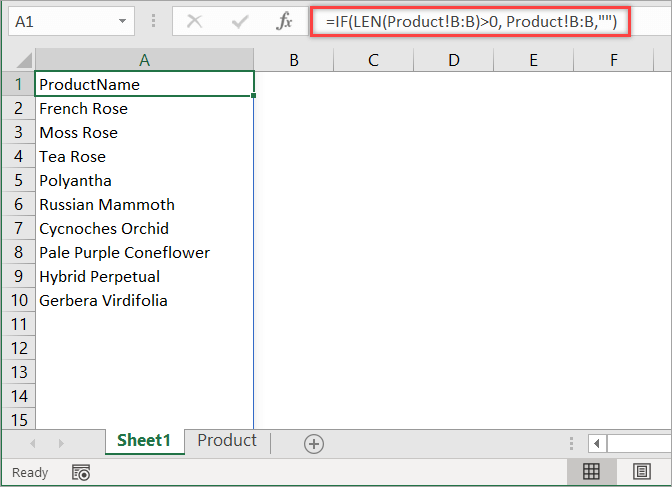Select column A header
Viewport: 672px width, 487px height.
coord(144,60)
